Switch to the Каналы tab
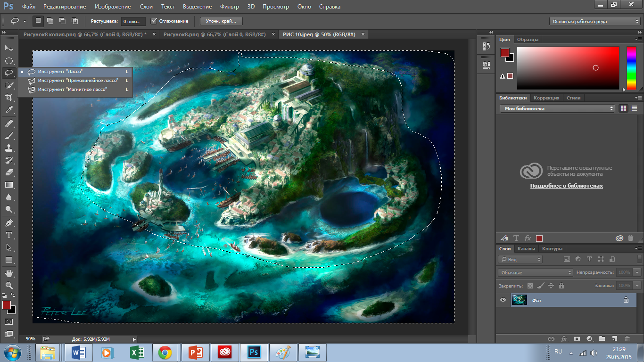This screenshot has height=362, width=644. 526,249
